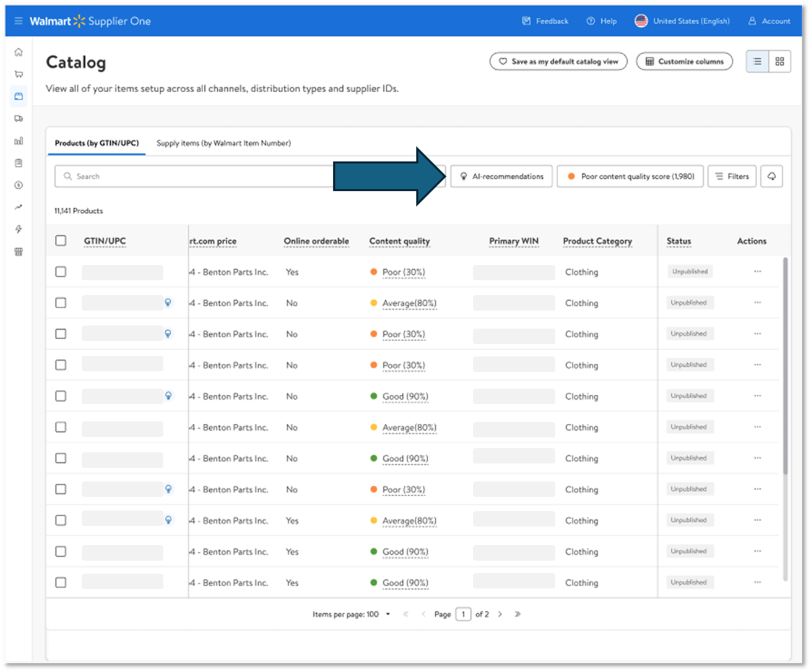811x672 pixels.
Task: Switch to grid view layout
Action: coord(779,61)
